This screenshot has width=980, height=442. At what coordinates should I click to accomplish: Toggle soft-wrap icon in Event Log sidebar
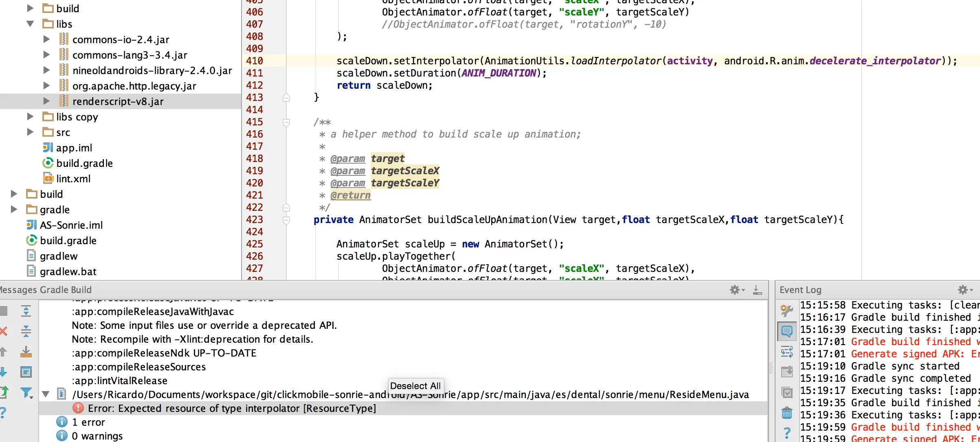click(x=787, y=352)
